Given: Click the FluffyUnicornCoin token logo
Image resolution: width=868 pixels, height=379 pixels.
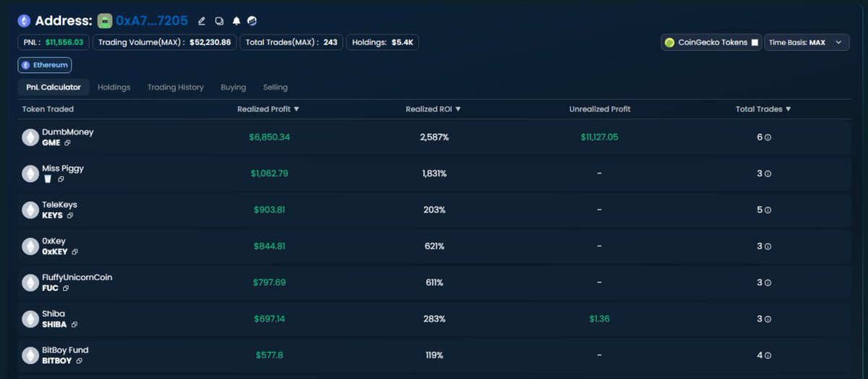Looking at the screenshot, I should 30,283.
